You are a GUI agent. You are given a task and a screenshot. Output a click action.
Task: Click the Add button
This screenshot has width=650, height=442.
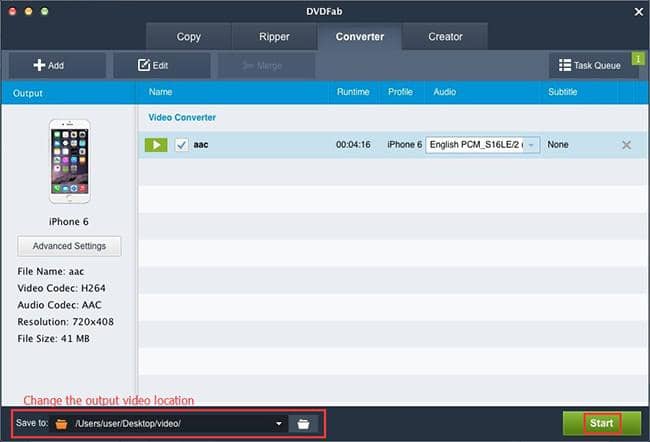[57, 65]
